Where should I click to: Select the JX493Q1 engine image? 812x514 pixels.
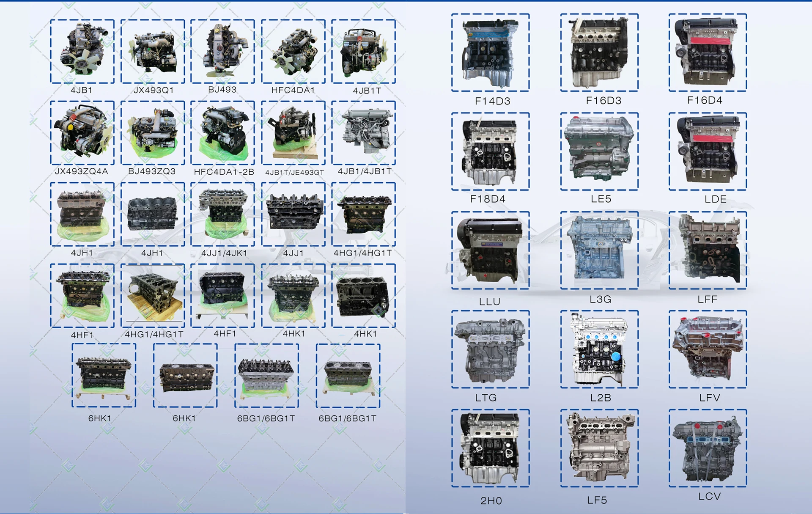[x=153, y=51]
